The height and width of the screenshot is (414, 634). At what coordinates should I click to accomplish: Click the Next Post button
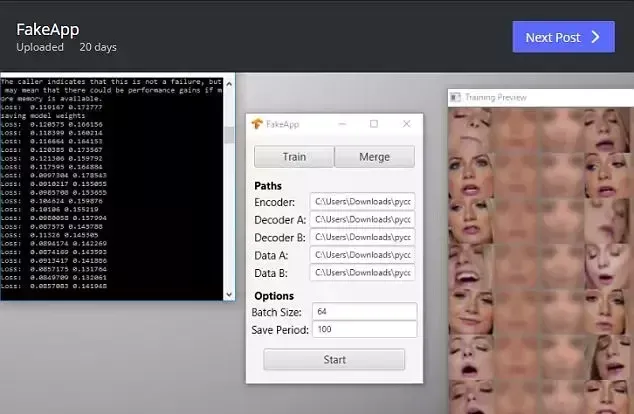[563, 37]
